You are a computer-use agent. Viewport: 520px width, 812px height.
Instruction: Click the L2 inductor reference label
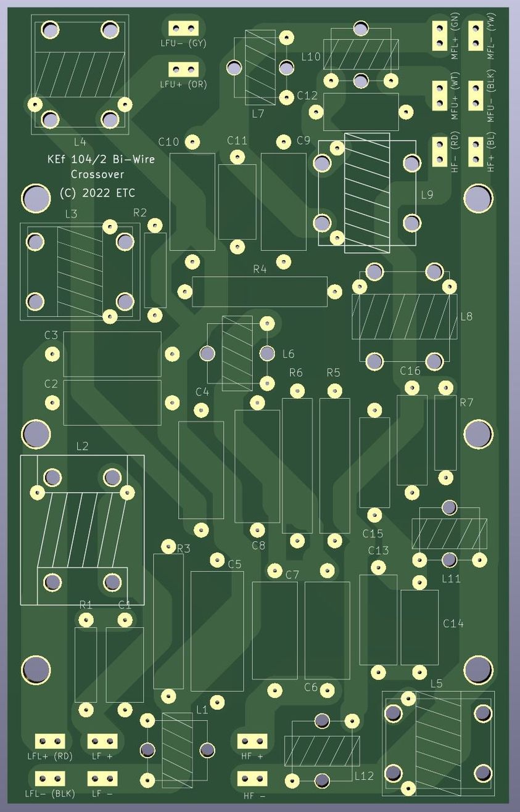[x=82, y=446]
